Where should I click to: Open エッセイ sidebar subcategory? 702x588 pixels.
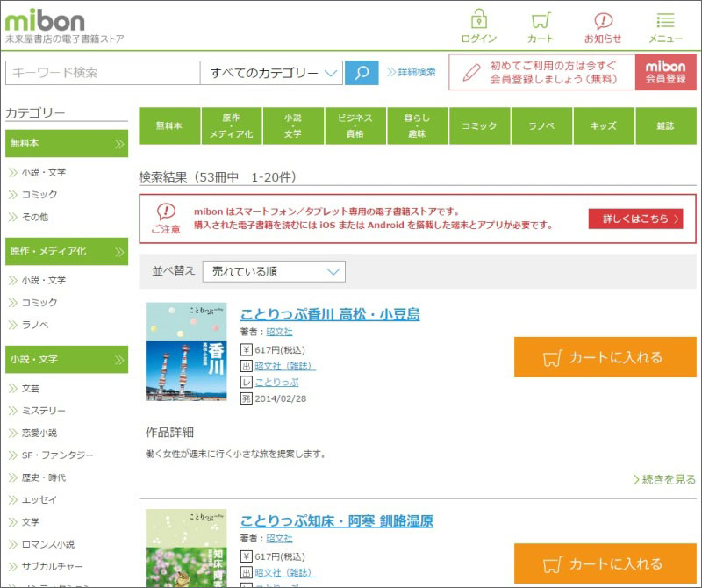(39, 499)
